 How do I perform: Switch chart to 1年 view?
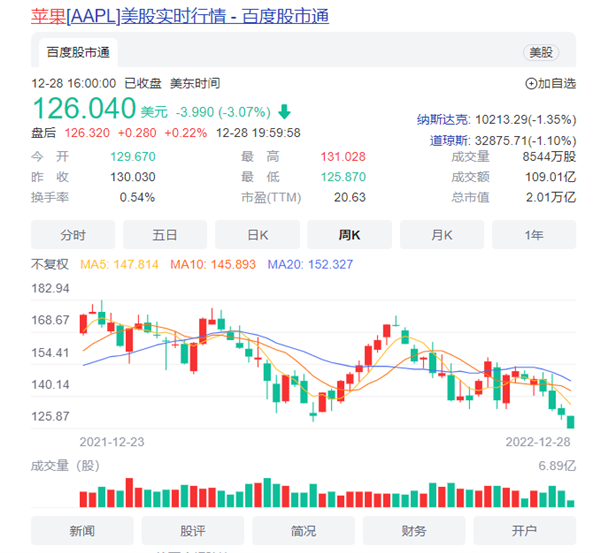pos(534,235)
